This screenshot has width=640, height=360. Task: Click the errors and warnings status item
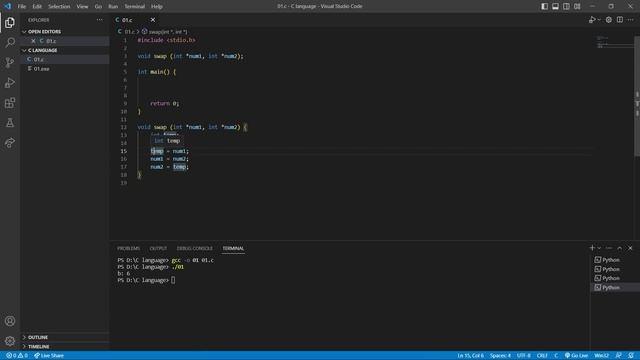[x=17, y=356]
